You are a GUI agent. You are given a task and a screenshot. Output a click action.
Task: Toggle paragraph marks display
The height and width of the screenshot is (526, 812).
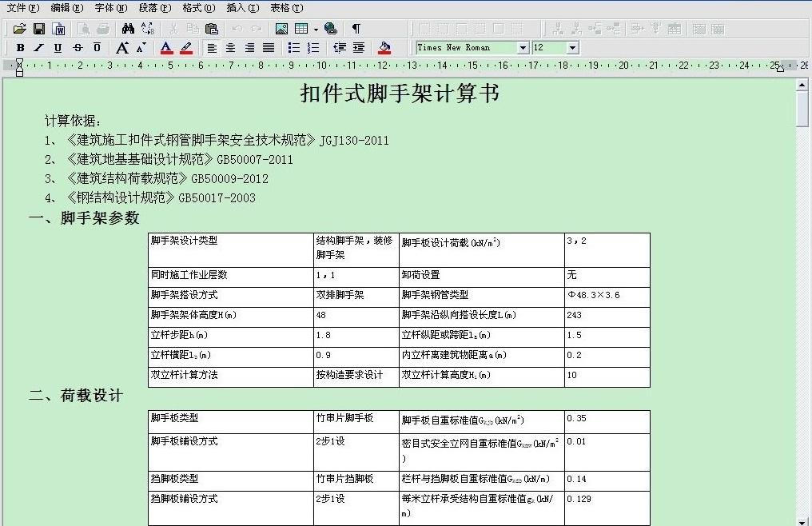(x=356, y=29)
